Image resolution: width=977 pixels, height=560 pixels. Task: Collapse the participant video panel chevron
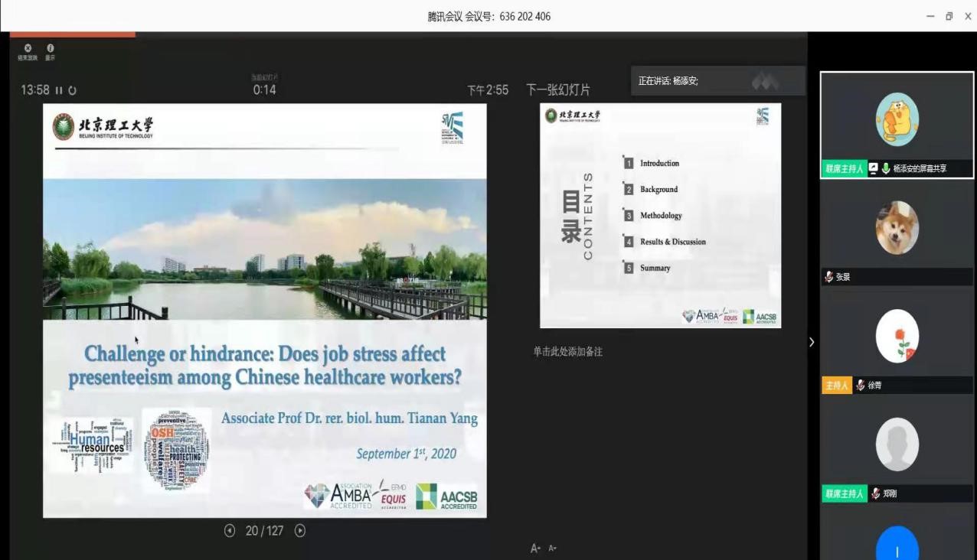point(812,342)
